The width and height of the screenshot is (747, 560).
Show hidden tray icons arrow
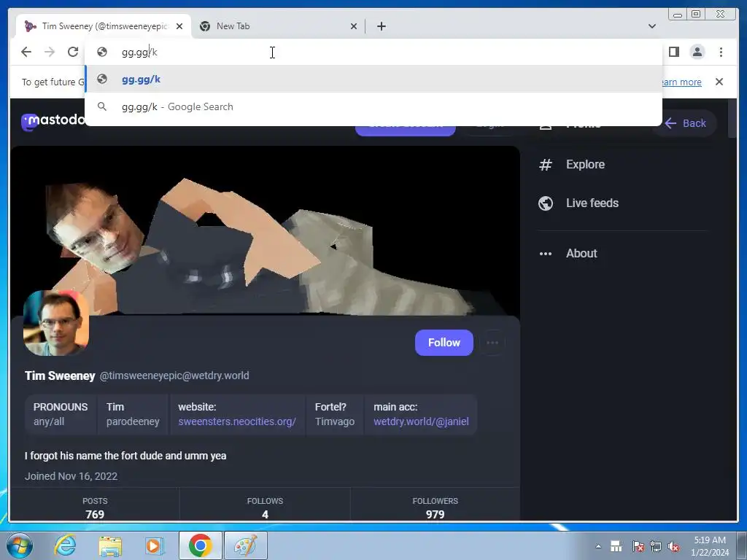[598, 546]
